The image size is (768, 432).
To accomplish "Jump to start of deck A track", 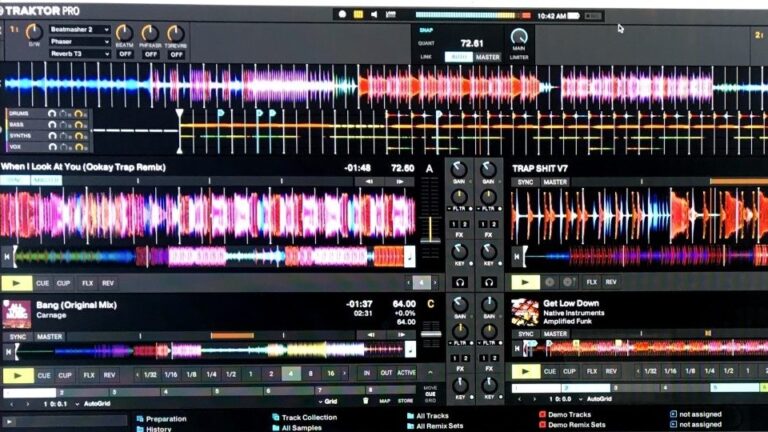I will point(7,256).
